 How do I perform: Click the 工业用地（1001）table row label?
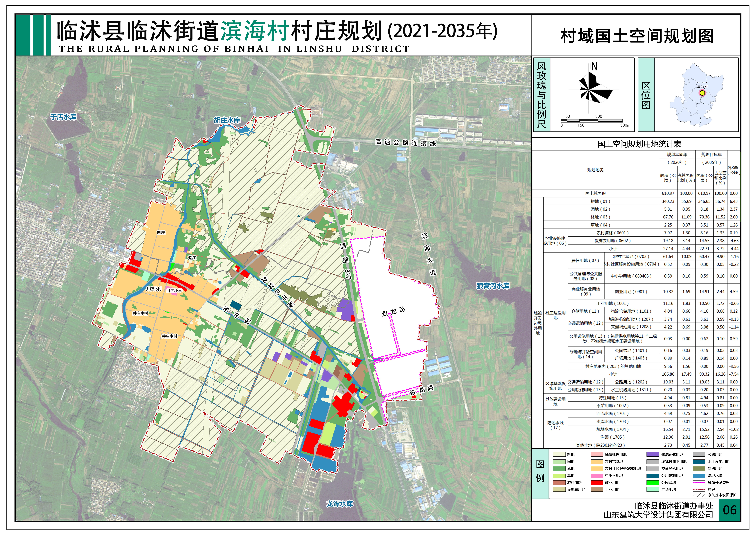point(612,303)
